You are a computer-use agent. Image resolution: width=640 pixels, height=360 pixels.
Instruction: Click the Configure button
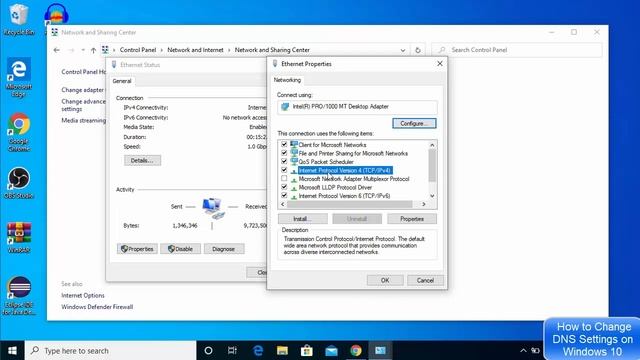[x=414, y=123]
